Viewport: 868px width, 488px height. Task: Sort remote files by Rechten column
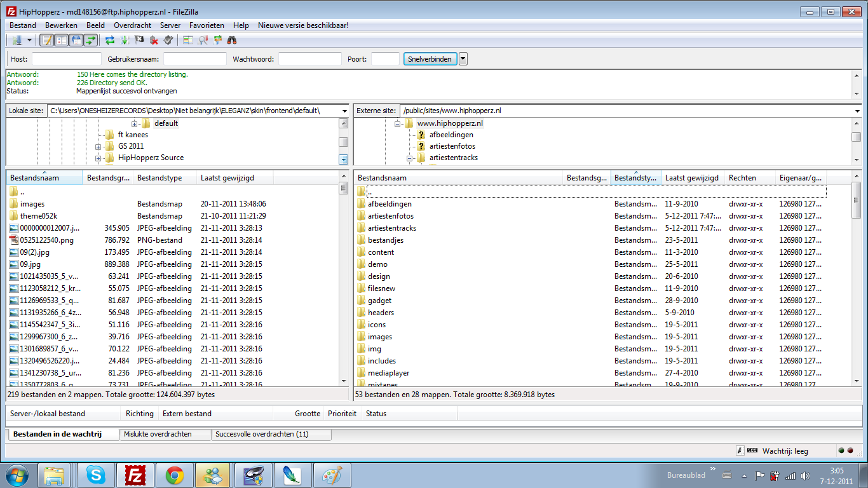pos(750,178)
